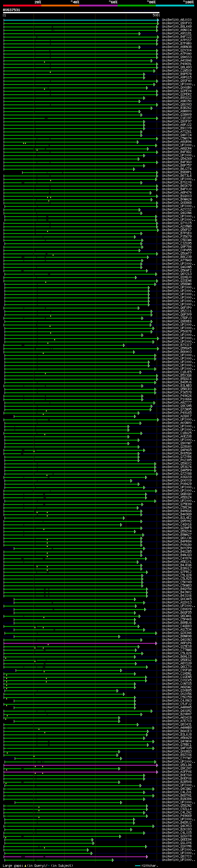Click UniRef100_A7PSS7 hit label
The height and width of the screenshot is (868, 197).
[x=177, y=40]
